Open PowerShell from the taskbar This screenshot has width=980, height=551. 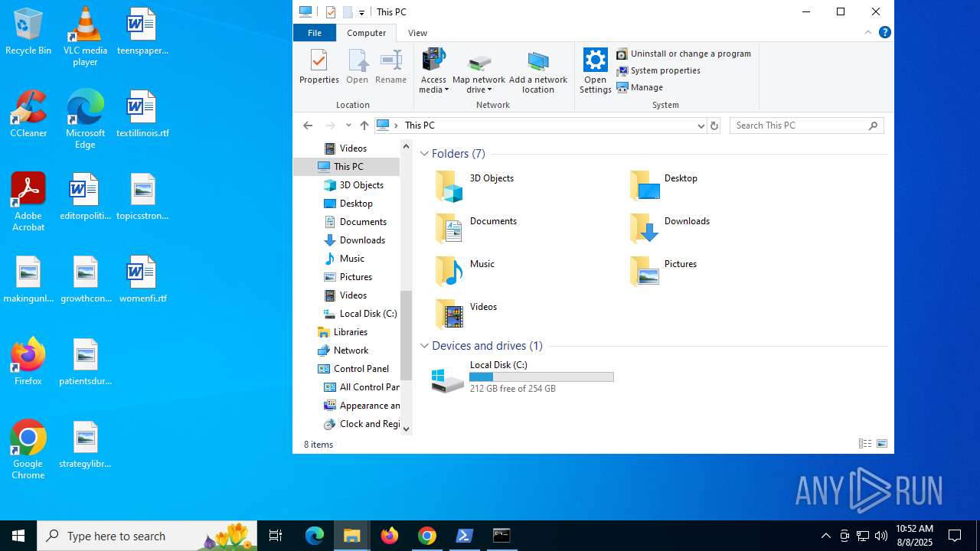pos(465,536)
